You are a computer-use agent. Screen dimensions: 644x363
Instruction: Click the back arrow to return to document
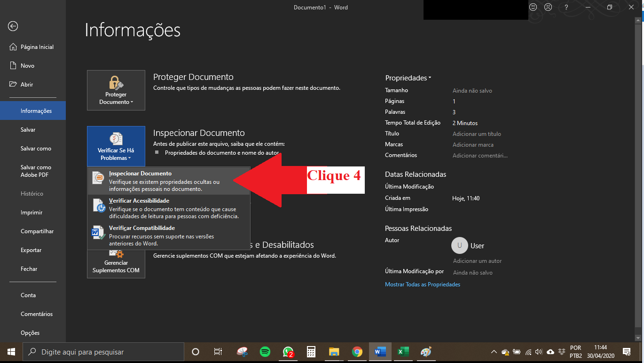tap(13, 26)
